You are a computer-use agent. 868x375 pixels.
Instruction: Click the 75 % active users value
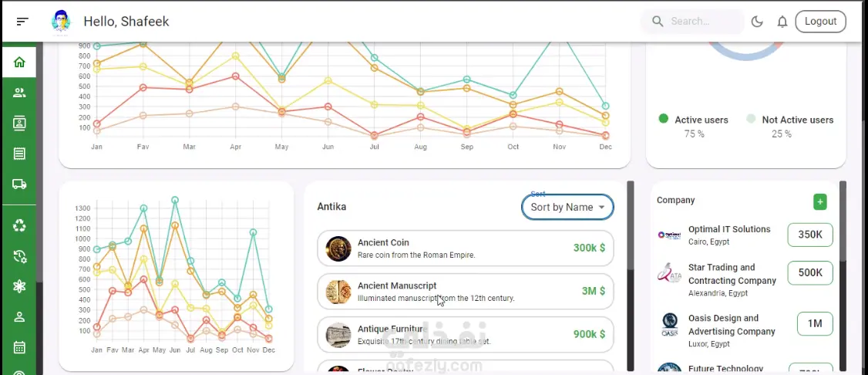click(694, 134)
